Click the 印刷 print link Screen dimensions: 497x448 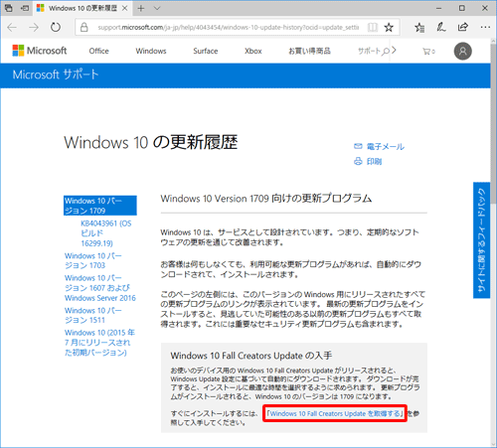pos(368,161)
